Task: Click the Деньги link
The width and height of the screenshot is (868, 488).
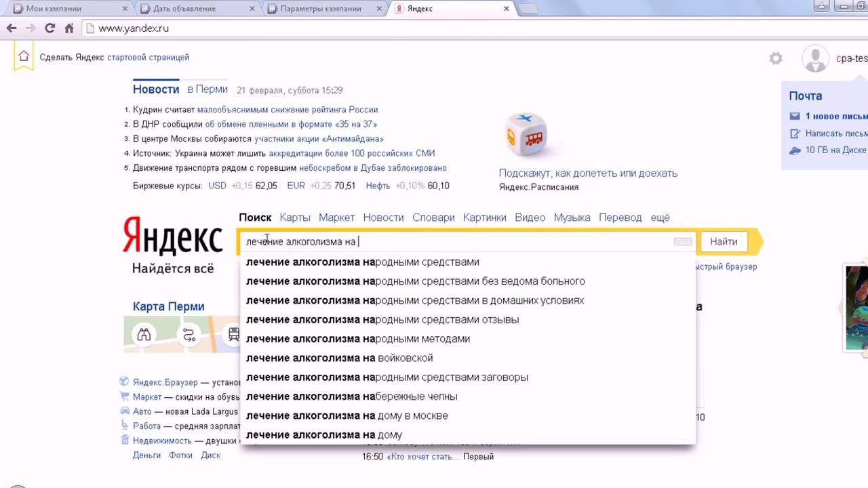Action: tap(146, 455)
